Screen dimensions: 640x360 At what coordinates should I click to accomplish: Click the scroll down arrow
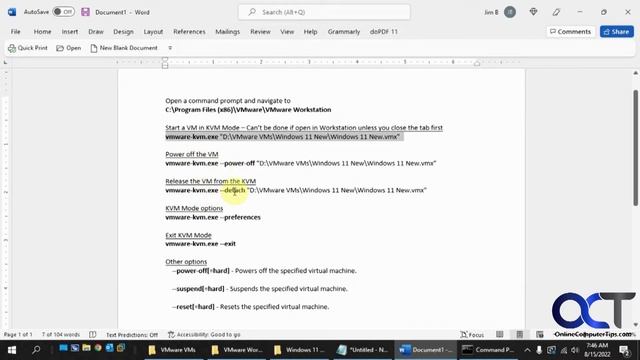636,324
